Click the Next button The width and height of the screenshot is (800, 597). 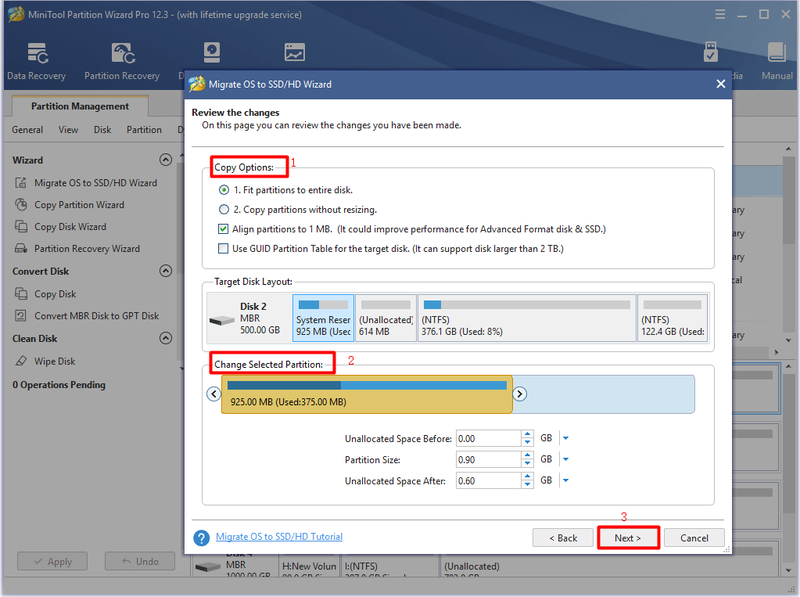[628, 538]
